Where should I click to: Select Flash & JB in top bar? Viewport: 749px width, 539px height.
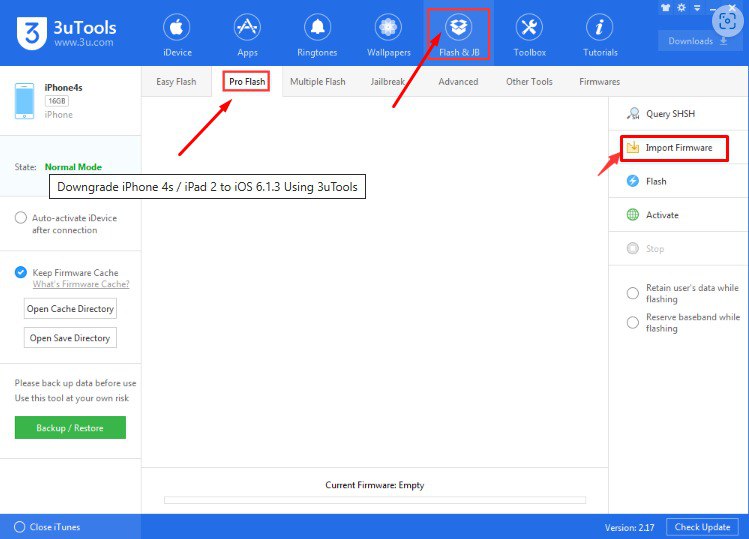pos(459,35)
